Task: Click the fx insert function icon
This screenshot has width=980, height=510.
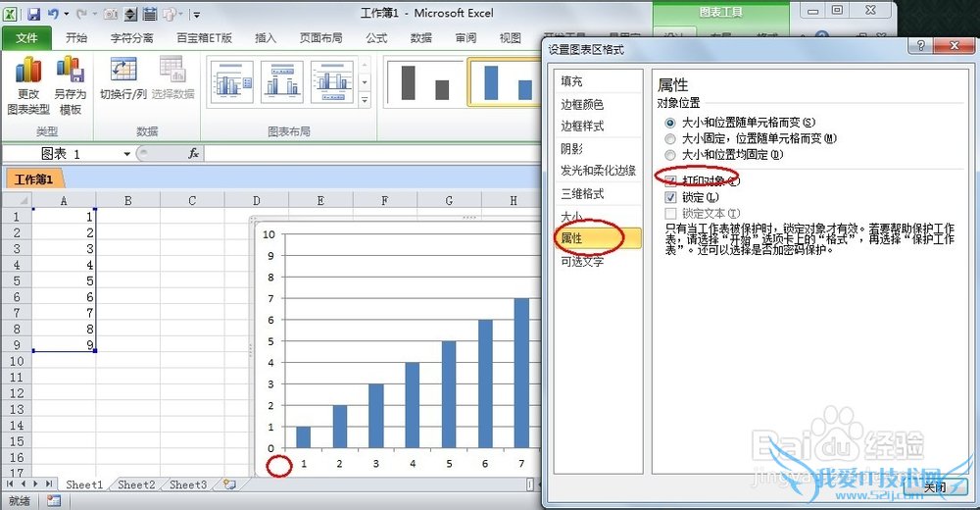Action: pos(194,153)
